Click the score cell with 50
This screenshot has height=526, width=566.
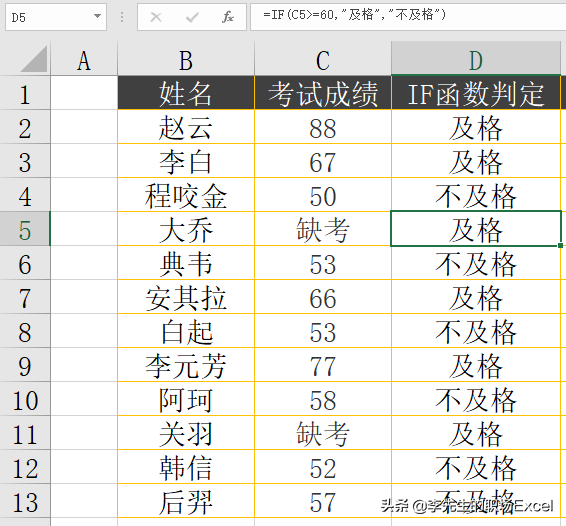(x=323, y=195)
